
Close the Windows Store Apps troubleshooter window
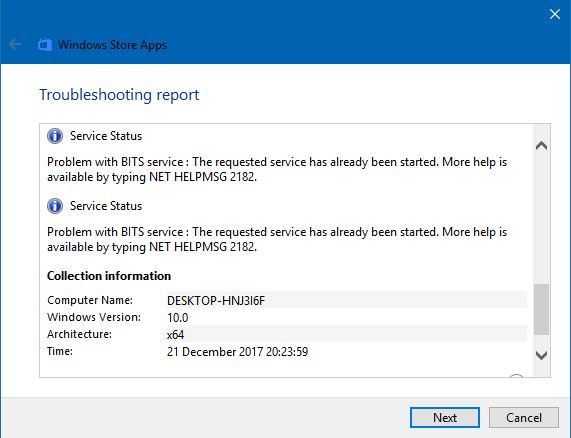[x=555, y=14]
